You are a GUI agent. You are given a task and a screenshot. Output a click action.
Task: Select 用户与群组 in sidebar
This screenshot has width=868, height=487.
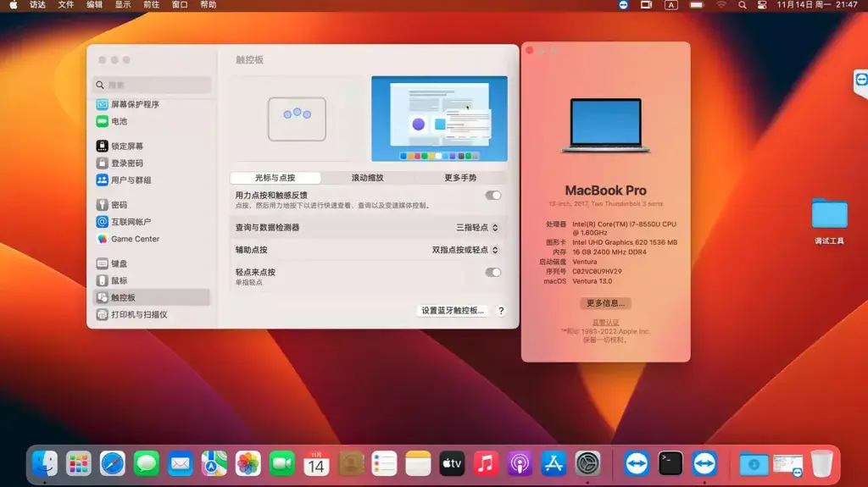point(153,180)
